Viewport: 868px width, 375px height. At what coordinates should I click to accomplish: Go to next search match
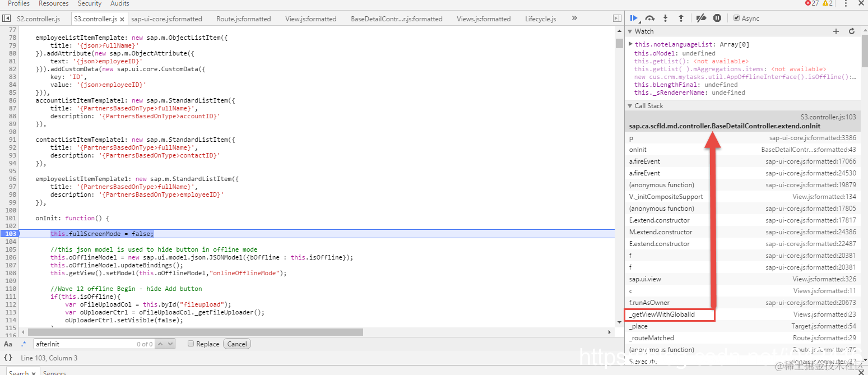(170, 344)
